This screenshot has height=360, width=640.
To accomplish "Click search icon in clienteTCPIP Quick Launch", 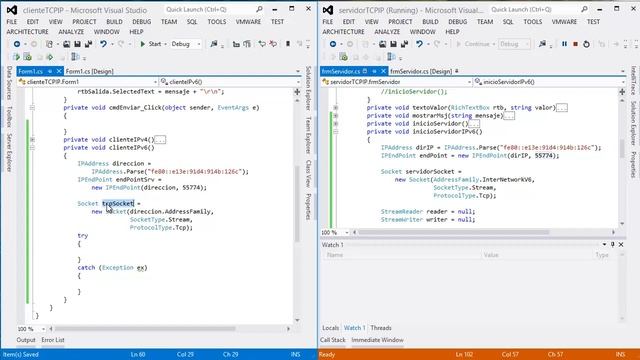I will (259, 9).
